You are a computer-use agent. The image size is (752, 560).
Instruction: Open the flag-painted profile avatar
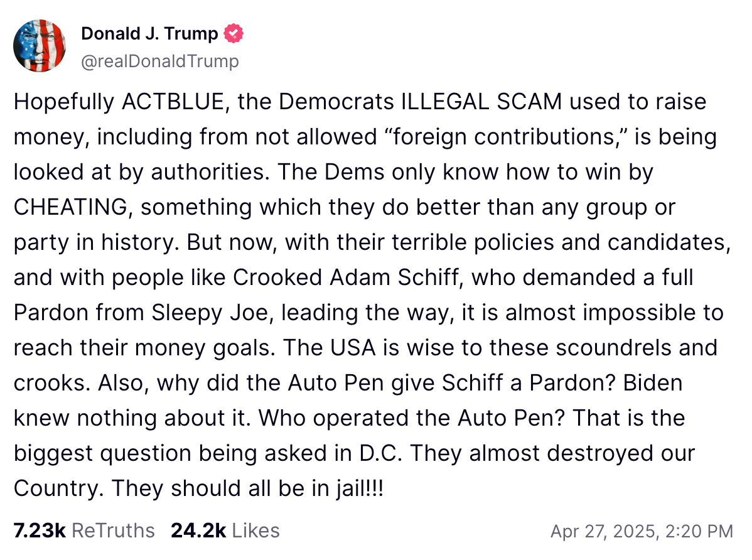(x=40, y=46)
